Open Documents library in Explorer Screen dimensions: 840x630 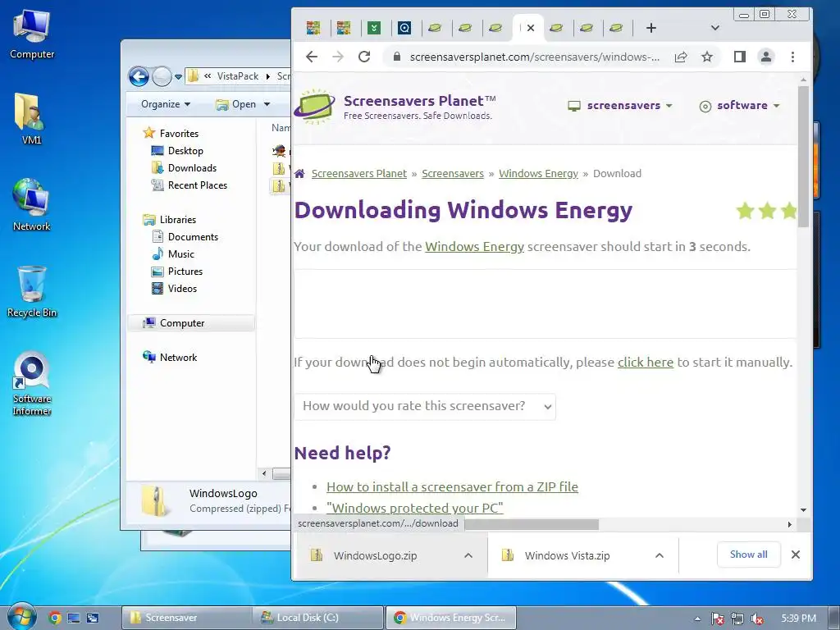click(193, 237)
